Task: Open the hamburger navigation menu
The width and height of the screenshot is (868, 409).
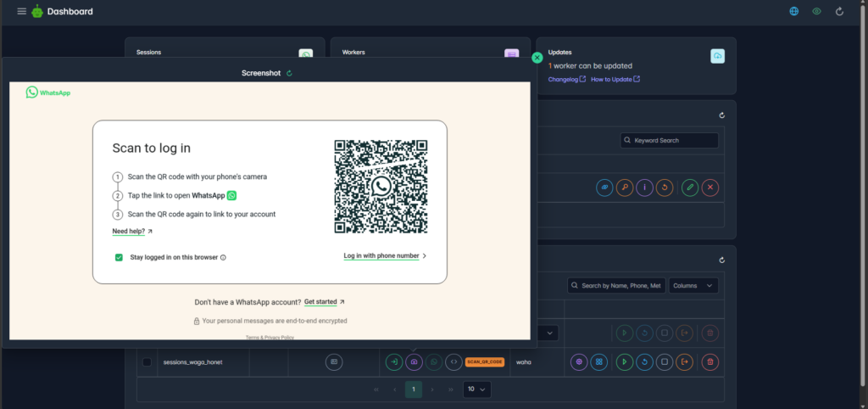Action: click(x=21, y=11)
